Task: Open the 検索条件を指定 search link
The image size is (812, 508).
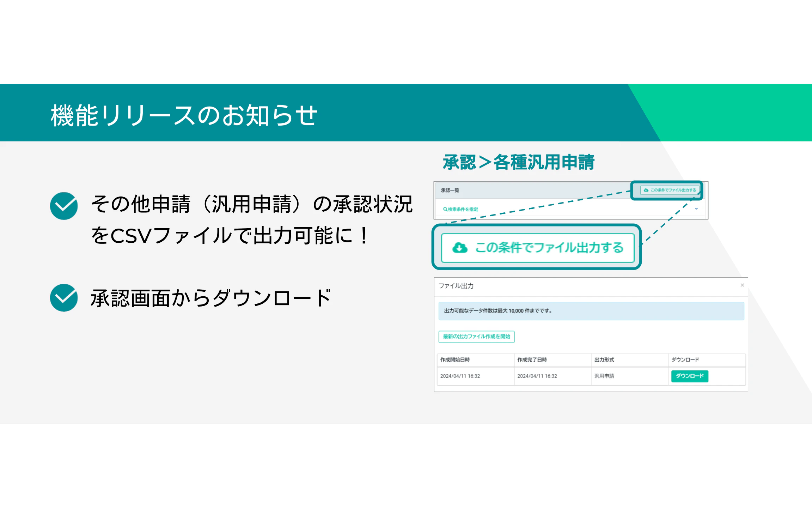Action: click(463, 209)
